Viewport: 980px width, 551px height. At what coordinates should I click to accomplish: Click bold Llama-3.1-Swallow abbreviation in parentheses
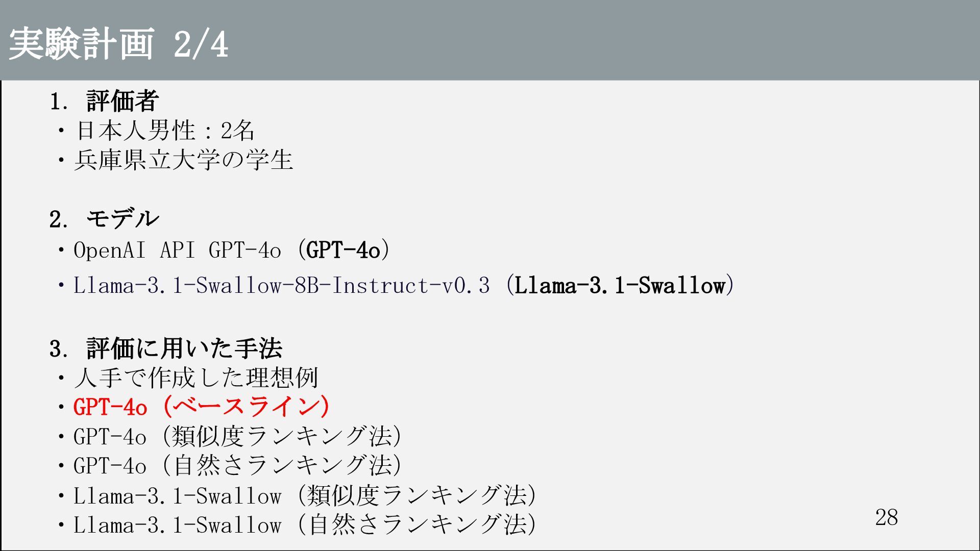click(620, 285)
